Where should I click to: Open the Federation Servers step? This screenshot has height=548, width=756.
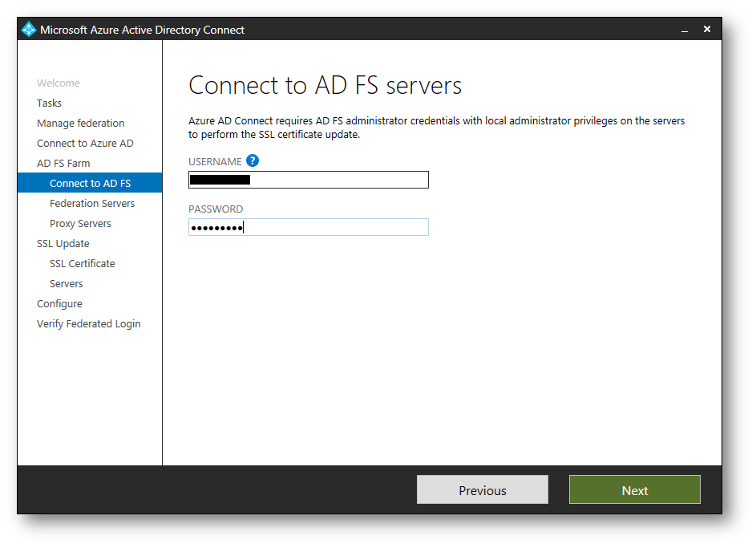(x=92, y=204)
